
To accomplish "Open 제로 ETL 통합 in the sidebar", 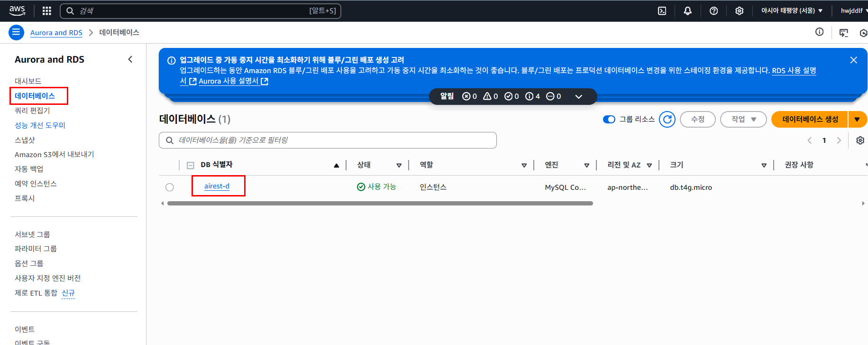I will pyautogui.click(x=36, y=293).
